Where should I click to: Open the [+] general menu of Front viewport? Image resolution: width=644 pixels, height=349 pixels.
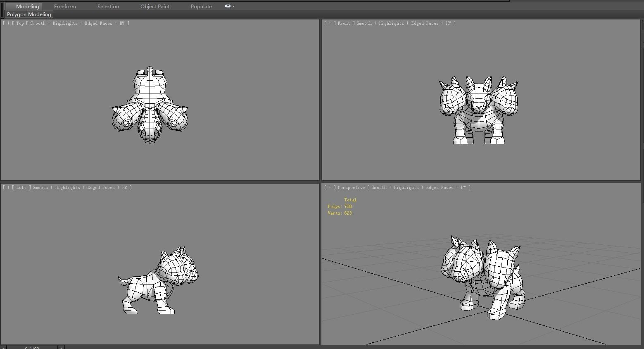pyautogui.click(x=330, y=23)
